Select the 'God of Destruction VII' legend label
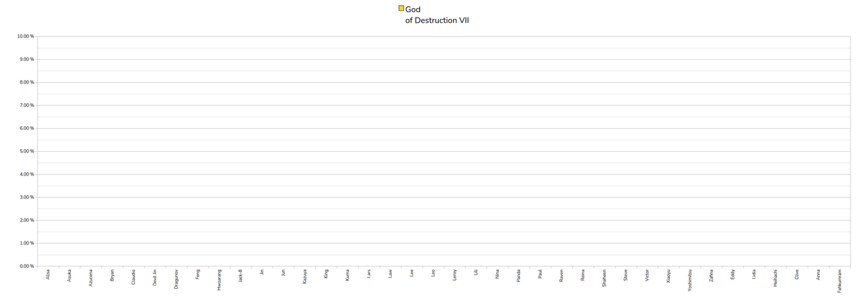 pyautogui.click(x=437, y=15)
